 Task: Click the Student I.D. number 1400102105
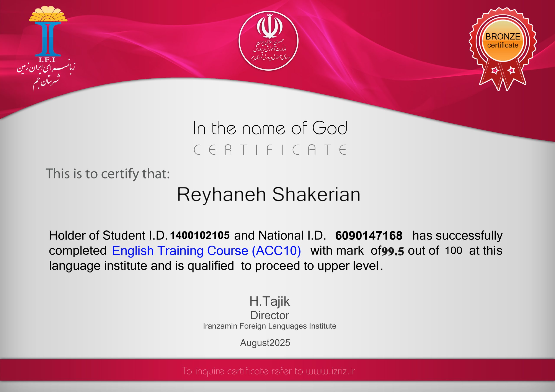pyautogui.click(x=200, y=235)
